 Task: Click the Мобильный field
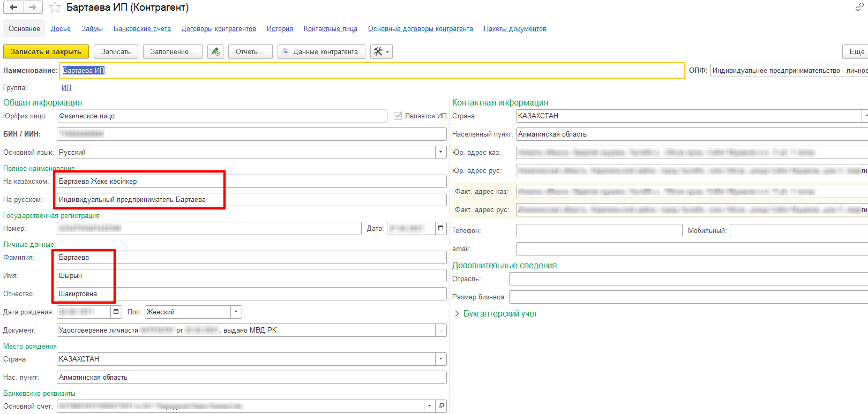point(799,231)
